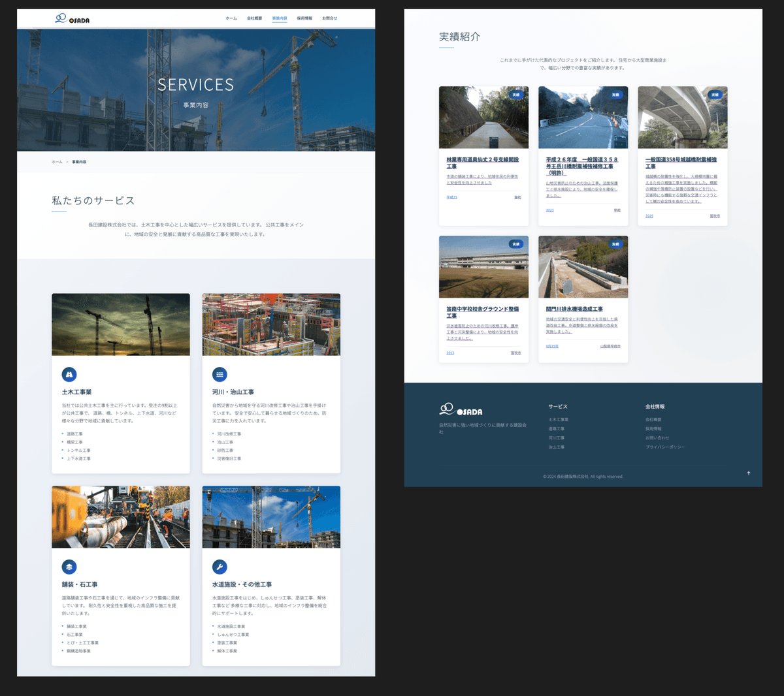The height and width of the screenshot is (696, 784).
Task: Click the トンネル工事 list item
Action: (78, 451)
